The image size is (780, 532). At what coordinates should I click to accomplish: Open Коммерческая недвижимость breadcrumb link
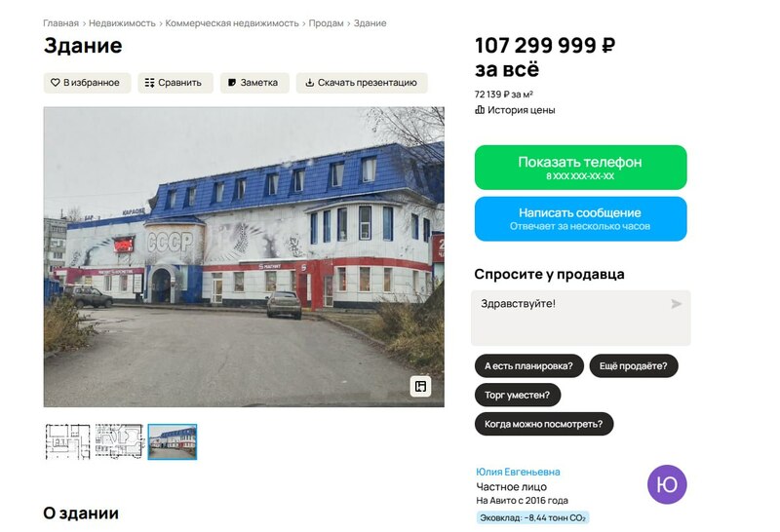(232, 23)
